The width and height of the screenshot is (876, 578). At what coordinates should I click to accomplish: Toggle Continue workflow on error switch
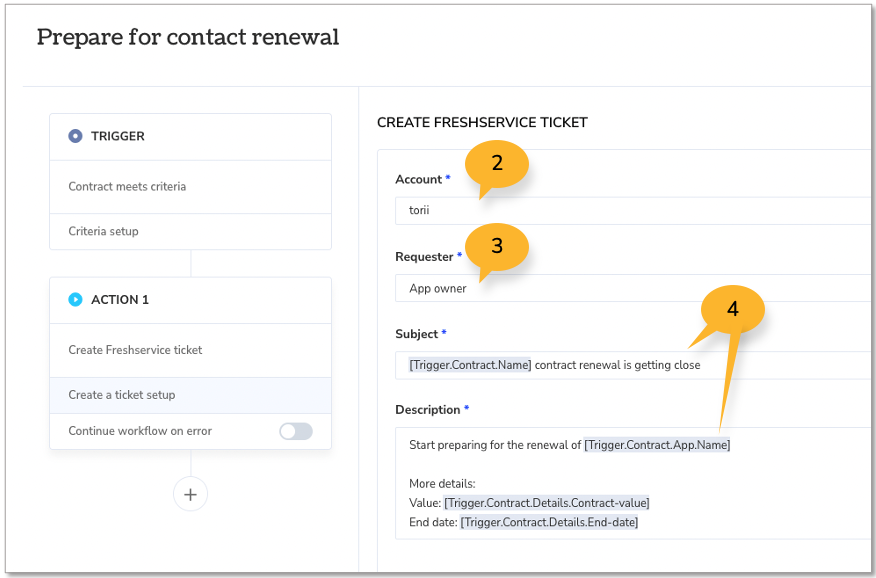coord(296,431)
